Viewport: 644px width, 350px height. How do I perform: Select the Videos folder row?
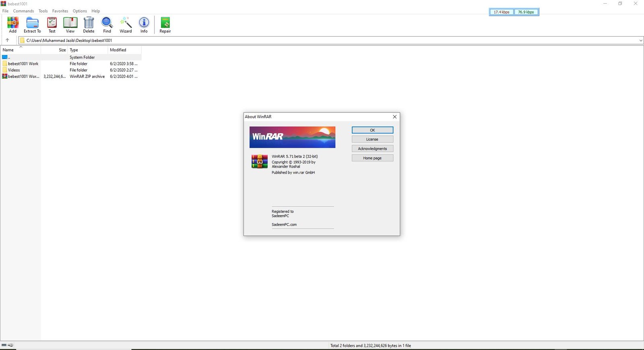point(70,70)
